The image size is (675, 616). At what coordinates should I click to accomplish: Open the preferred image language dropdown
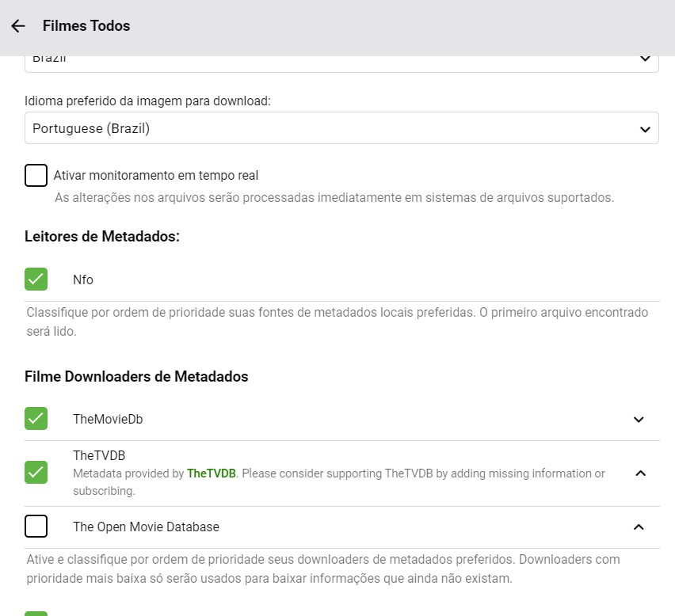pyautogui.click(x=341, y=128)
